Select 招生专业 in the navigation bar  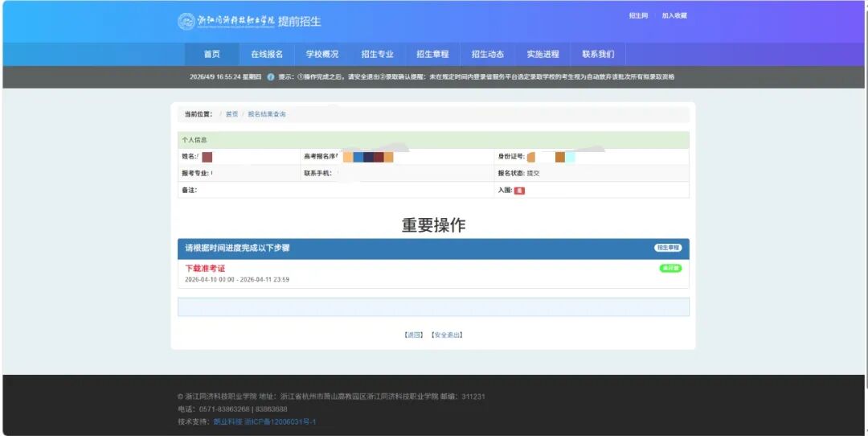coord(377,55)
